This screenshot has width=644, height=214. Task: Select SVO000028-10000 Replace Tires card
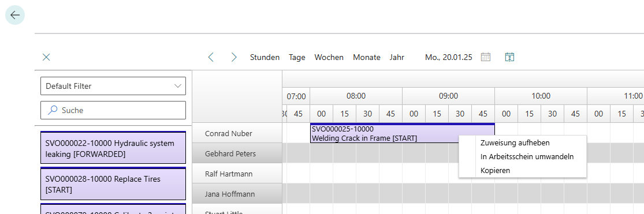(x=113, y=184)
